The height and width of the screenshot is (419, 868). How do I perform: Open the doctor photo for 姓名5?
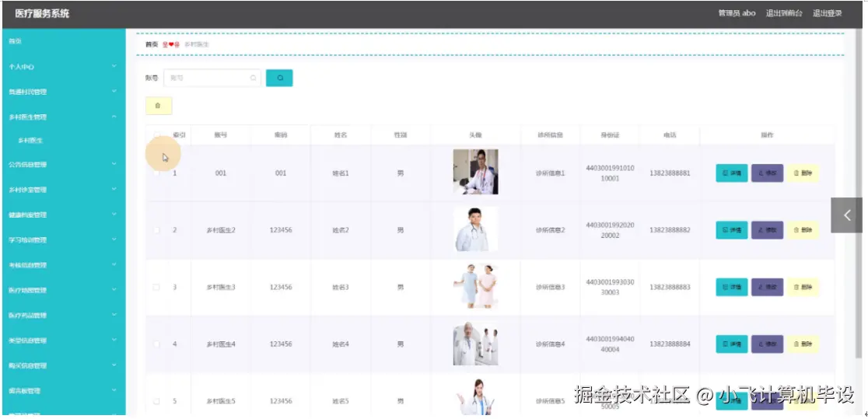click(475, 397)
